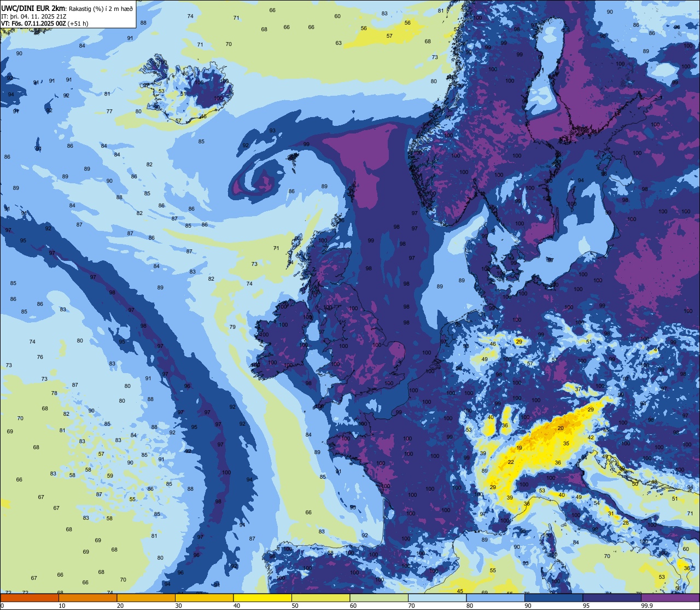
Task: Click the light green 60–70 legend swatch
Action: (379, 597)
